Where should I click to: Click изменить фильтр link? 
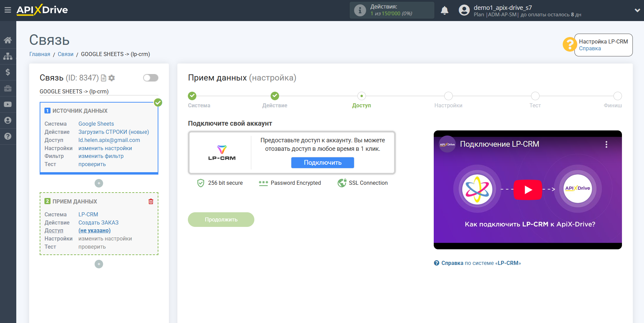(101, 156)
